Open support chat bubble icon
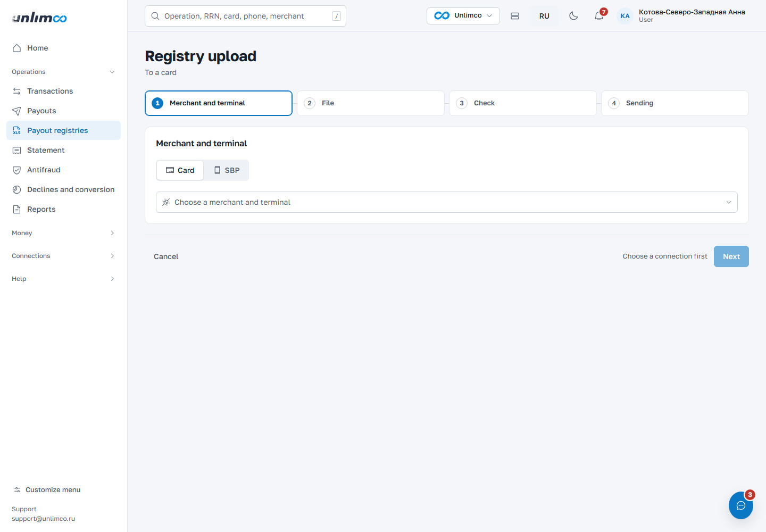 click(741, 505)
